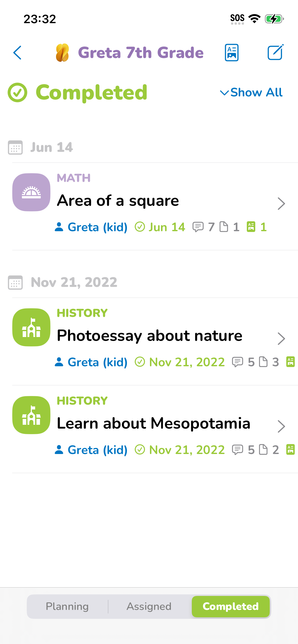Image resolution: width=298 pixels, height=644 pixels.
Task: Open Area of a square via its chevron
Action: click(281, 203)
